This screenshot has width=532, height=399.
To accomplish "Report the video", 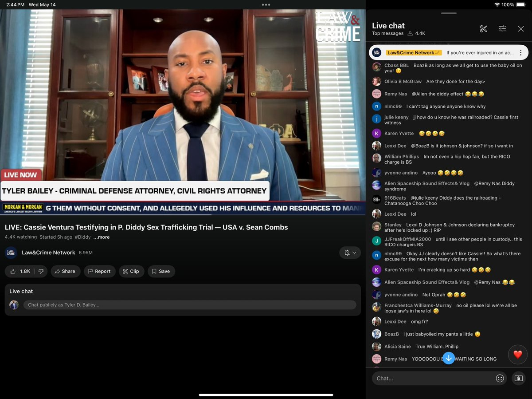I will tap(100, 271).
